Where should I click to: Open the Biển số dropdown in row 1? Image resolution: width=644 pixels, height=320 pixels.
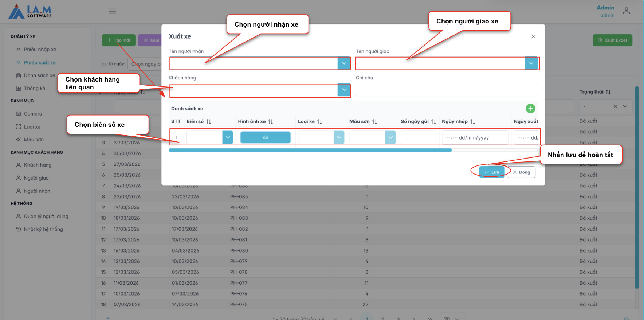228,137
